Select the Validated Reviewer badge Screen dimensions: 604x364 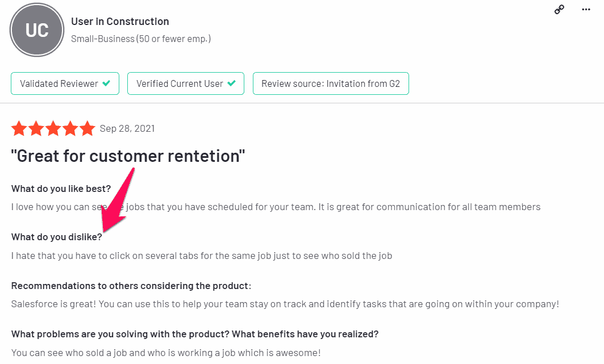coord(65,83)
